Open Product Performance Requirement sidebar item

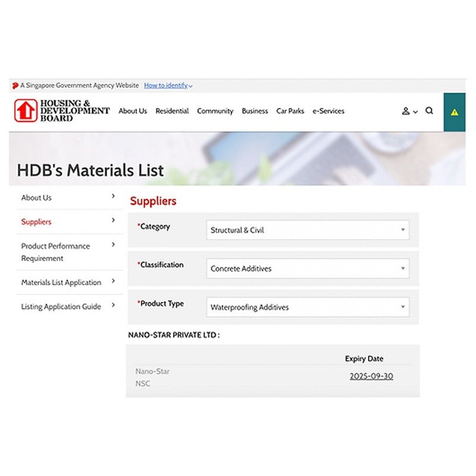point(55,252)
